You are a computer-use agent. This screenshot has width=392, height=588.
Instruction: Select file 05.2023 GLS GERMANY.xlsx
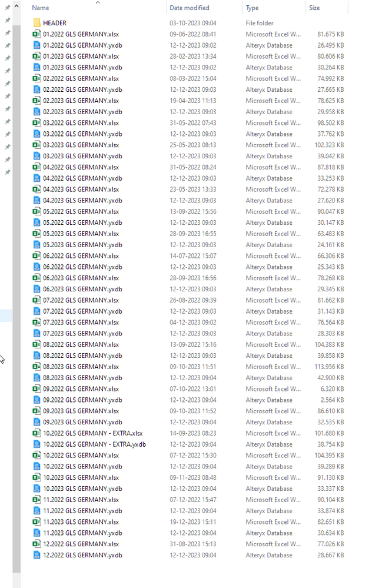pos(81,234)
